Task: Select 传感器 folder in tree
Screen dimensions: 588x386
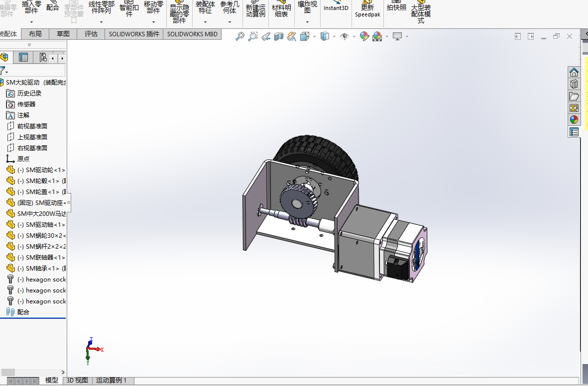Action: click(x=26, y=104)
